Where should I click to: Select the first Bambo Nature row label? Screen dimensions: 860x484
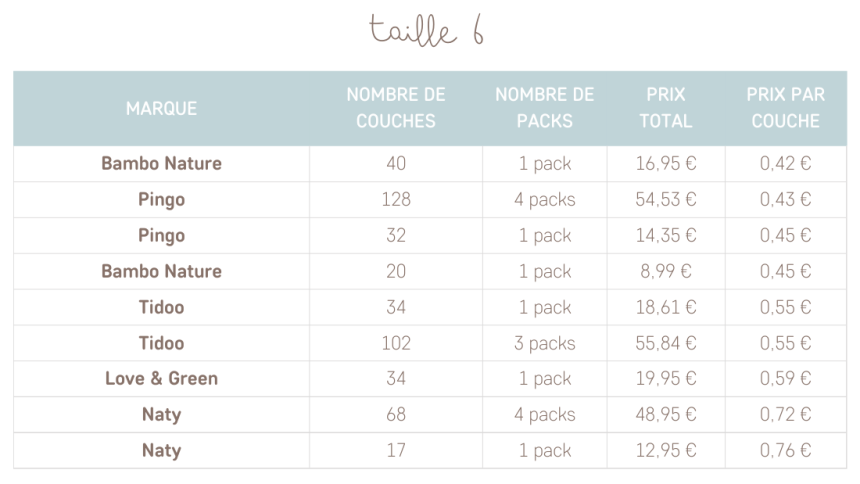tap(161, 164)
